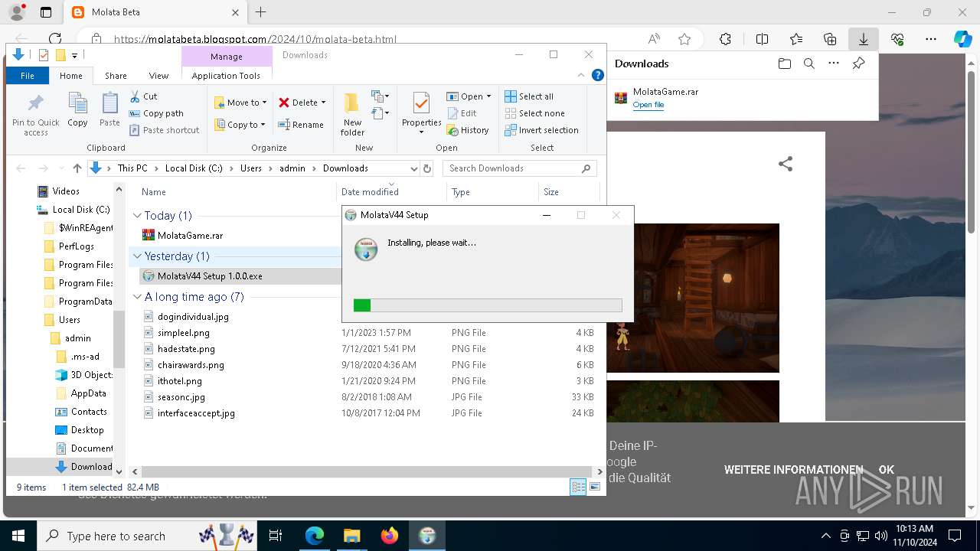
Task: Collapse A long time ago group
Action: 138,297
